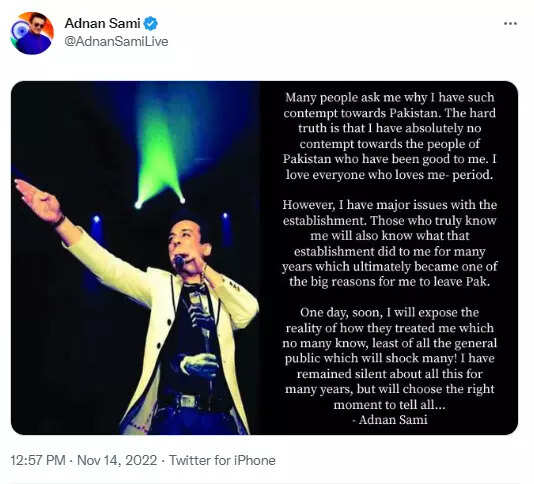534x484 pixels.
Task: Click the microphone held by the singer
Action: pyautogui.click(x=179, y=263)
